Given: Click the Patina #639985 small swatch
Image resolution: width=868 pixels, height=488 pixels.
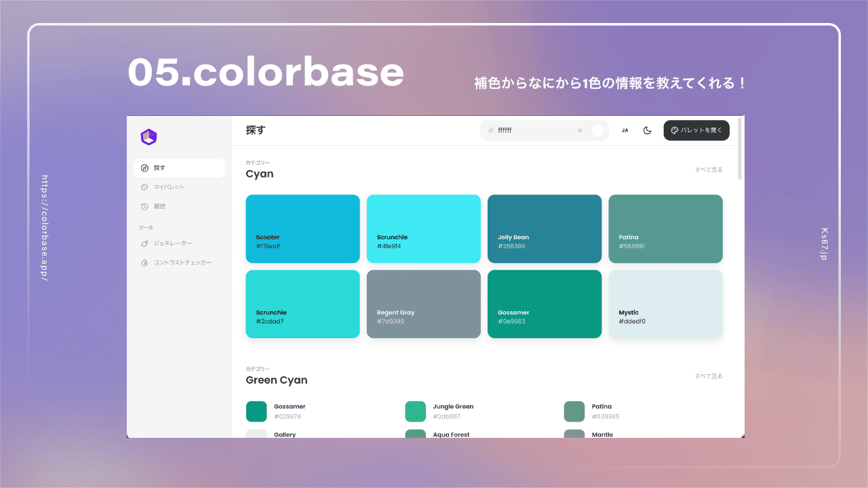Looking at the screenshot, I should pos(574,411).
